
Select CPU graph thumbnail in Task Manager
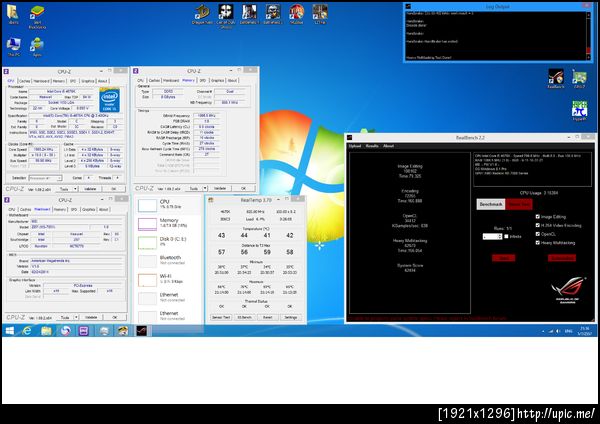click(x=147, y=206)
